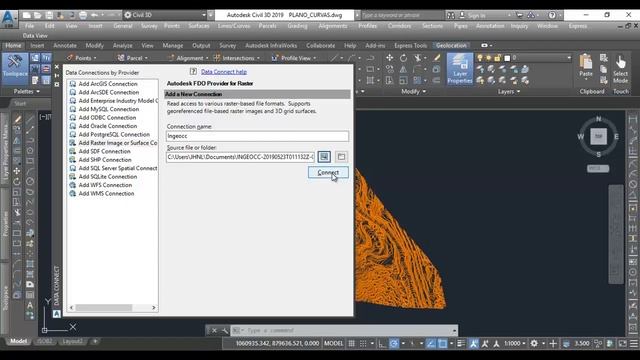Toggle clean screen in status bar

tap(622, 344)
